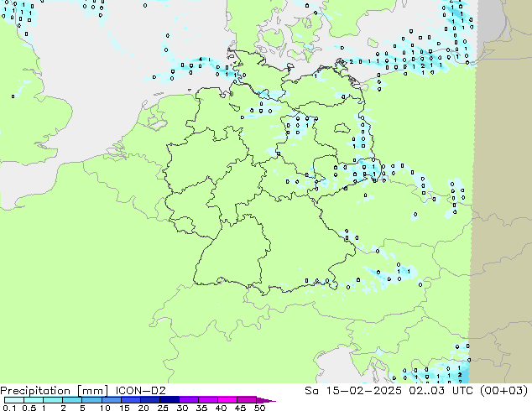Click the legend value '0.1'
This screenshot has height=411, width=532.
tap(9, 408)
